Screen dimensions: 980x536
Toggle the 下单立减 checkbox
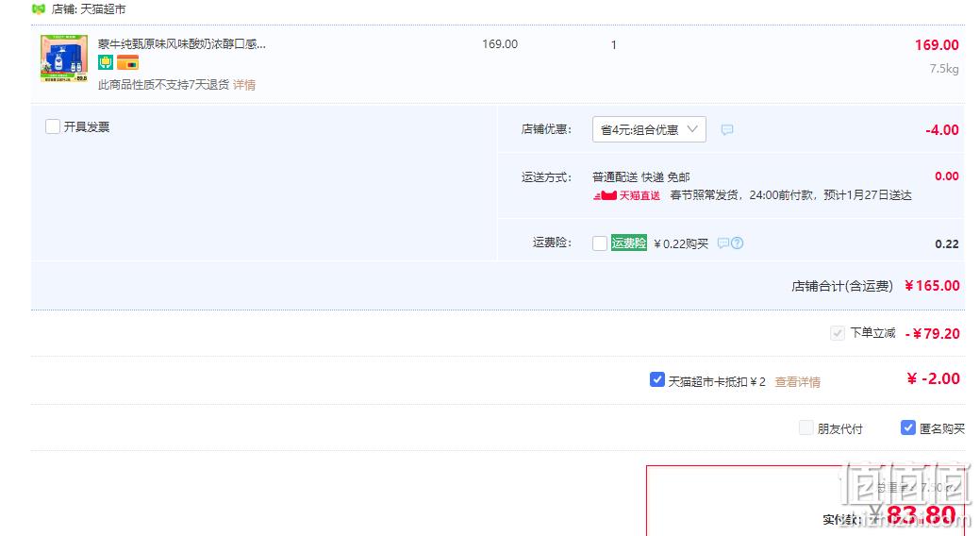coord(838,333)
